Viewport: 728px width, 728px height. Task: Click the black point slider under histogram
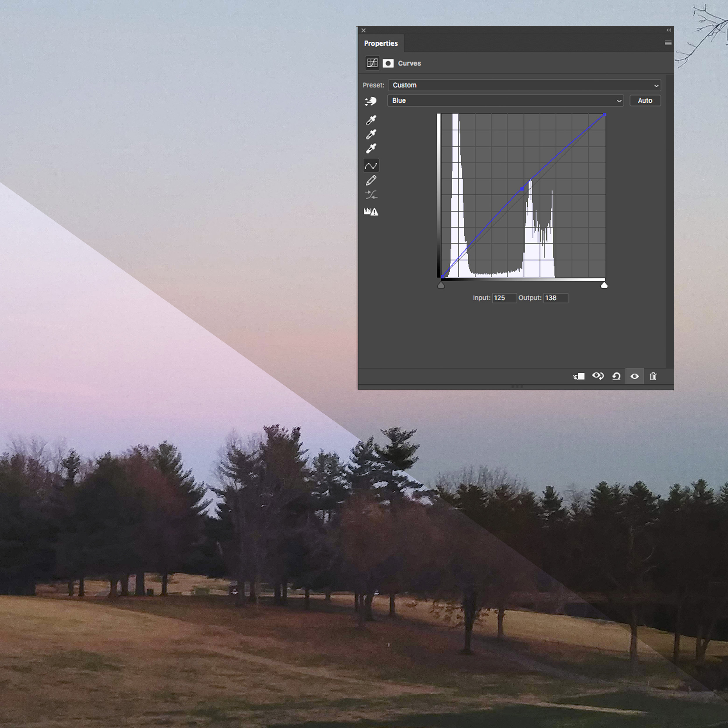click(x=441, y=285)
